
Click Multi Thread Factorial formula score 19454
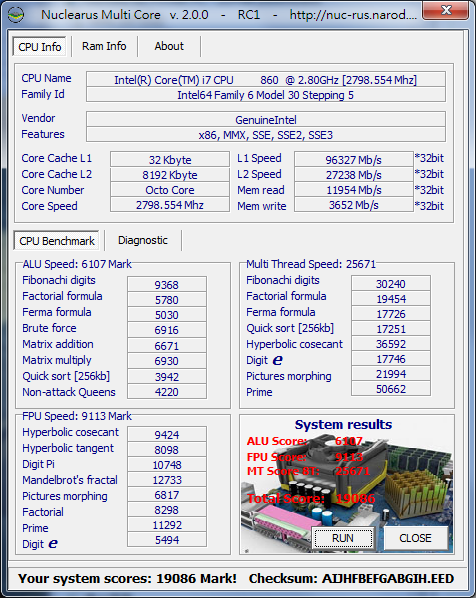(x=391, y=299)
